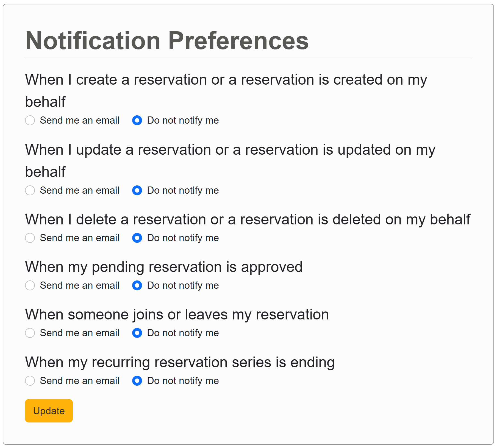Choose 'Do not notify me' for updated reservation
The height and width of the screenshot is (448, 497).
tap(137, 190)
